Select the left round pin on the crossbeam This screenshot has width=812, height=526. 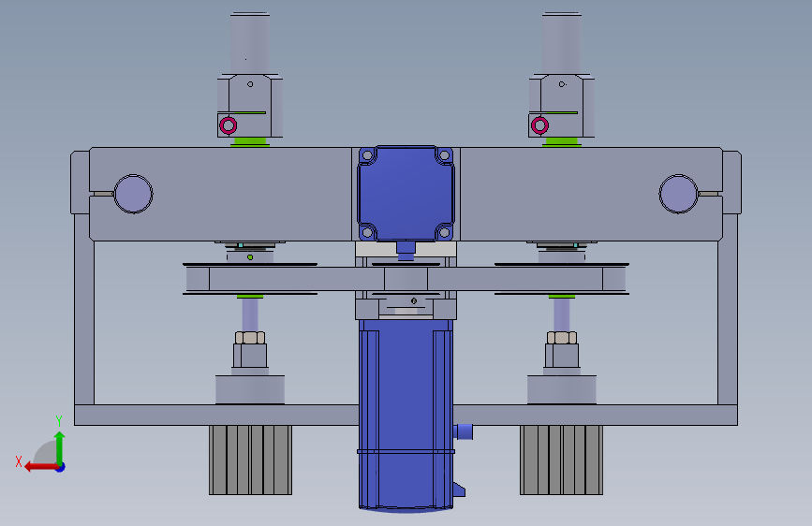click(133, 194)
